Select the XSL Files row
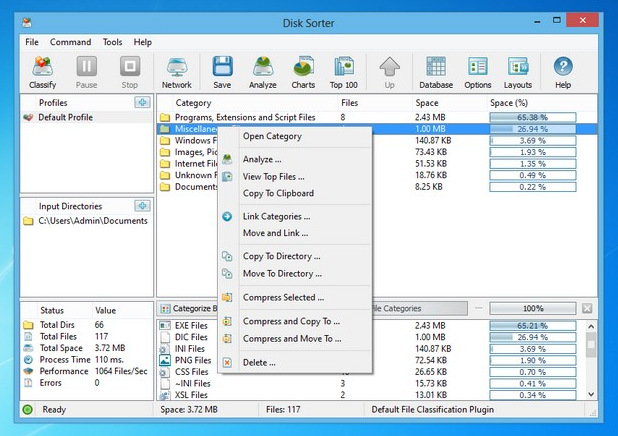This screenshot has height=436, width=618. (x=371, y=395)
